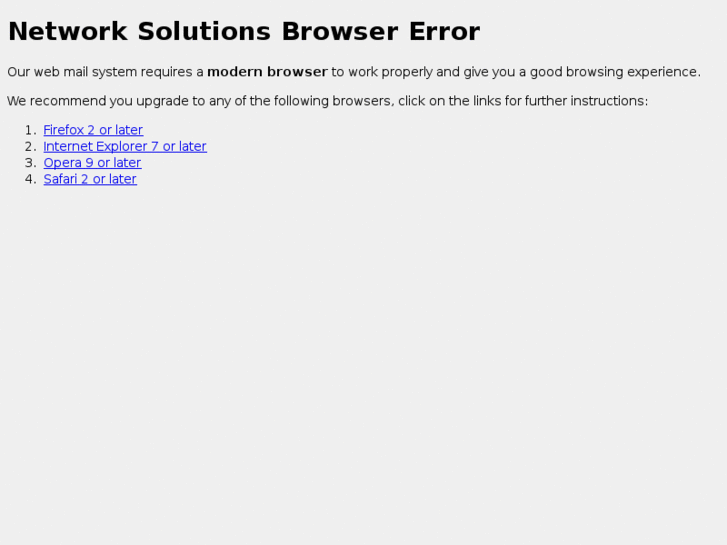Viewport: 727px width, 545px height.
Task: Click the bold 'modern browser' text
Action: click(x=267, y=72)
